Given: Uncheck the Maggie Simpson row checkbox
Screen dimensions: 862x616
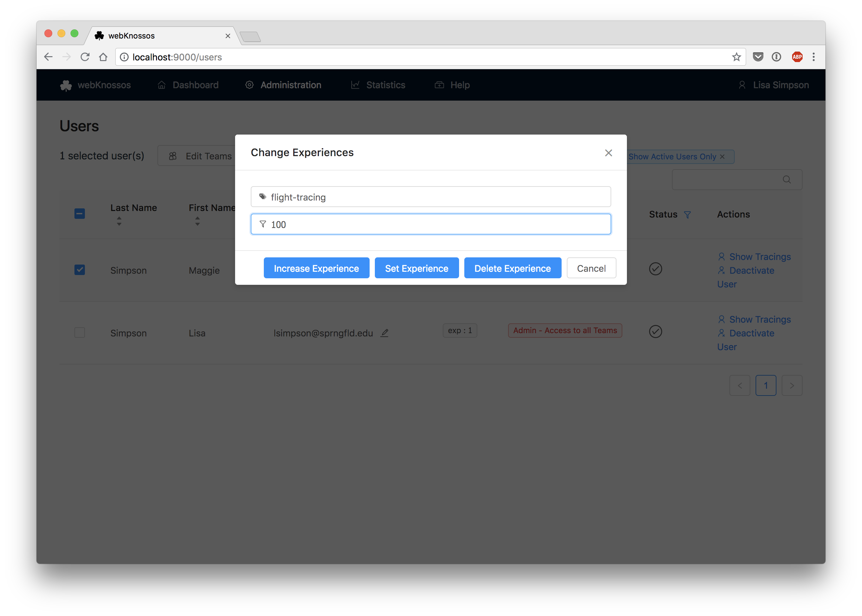Looking at the screenshot, I should pos(80,270).
